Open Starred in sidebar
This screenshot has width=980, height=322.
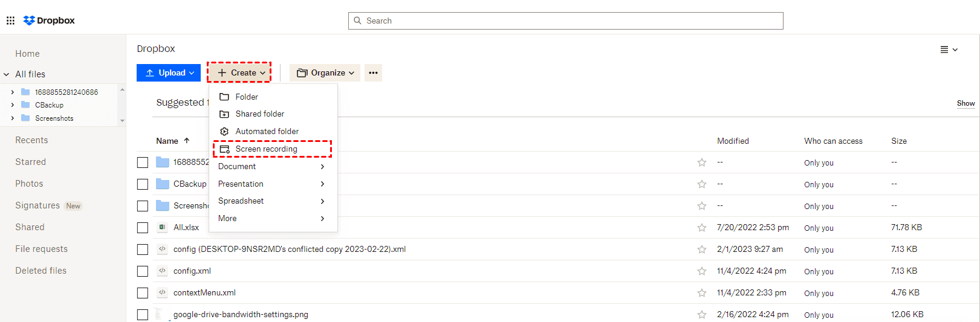tap(30, 162)
